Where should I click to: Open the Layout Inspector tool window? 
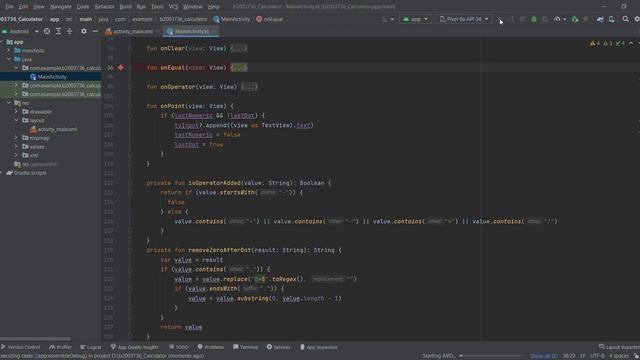tap(619, 347)
